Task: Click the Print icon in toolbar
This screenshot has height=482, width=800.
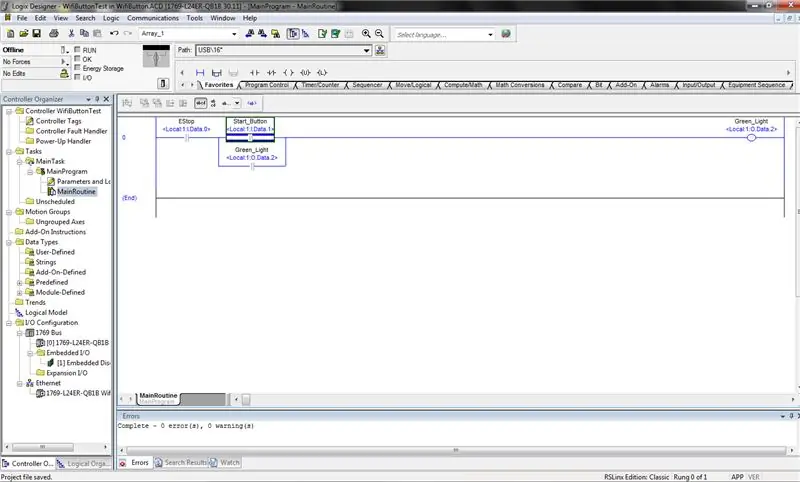Action: click(54, 33)
